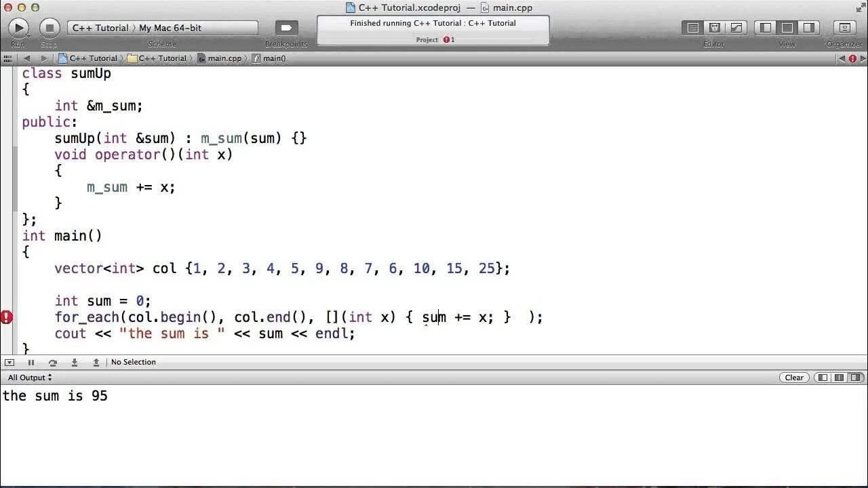This screenshot has width=868, height=488.
Task: Click the code folding ribbon in gutter
Action: pyautogui.click(x=16, y=209)
